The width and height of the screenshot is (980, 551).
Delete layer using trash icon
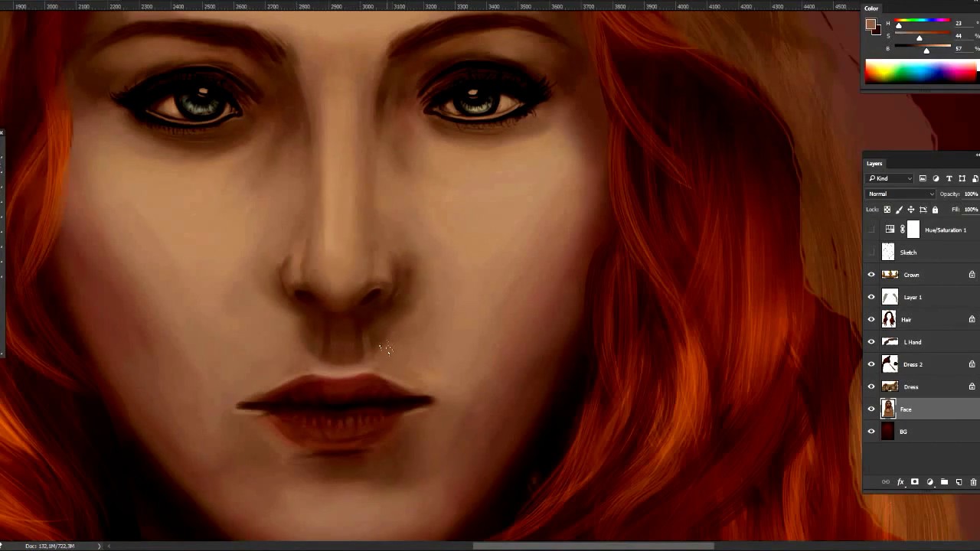(x=973, y=482)
